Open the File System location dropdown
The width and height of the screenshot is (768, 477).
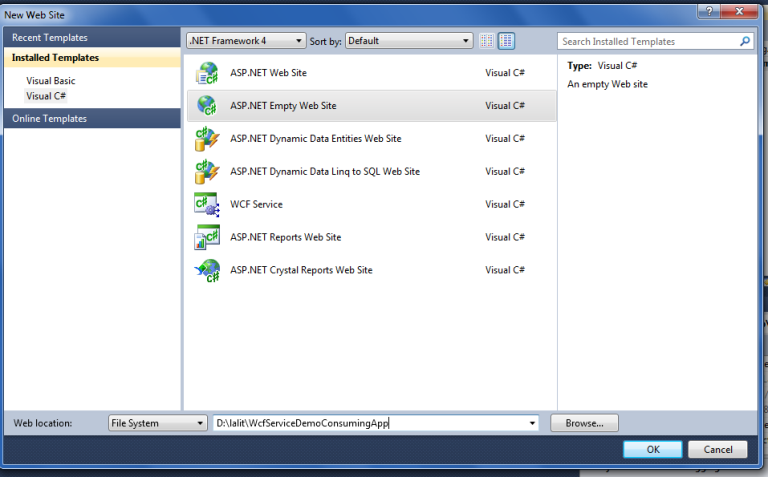click(x=158, y=423)
